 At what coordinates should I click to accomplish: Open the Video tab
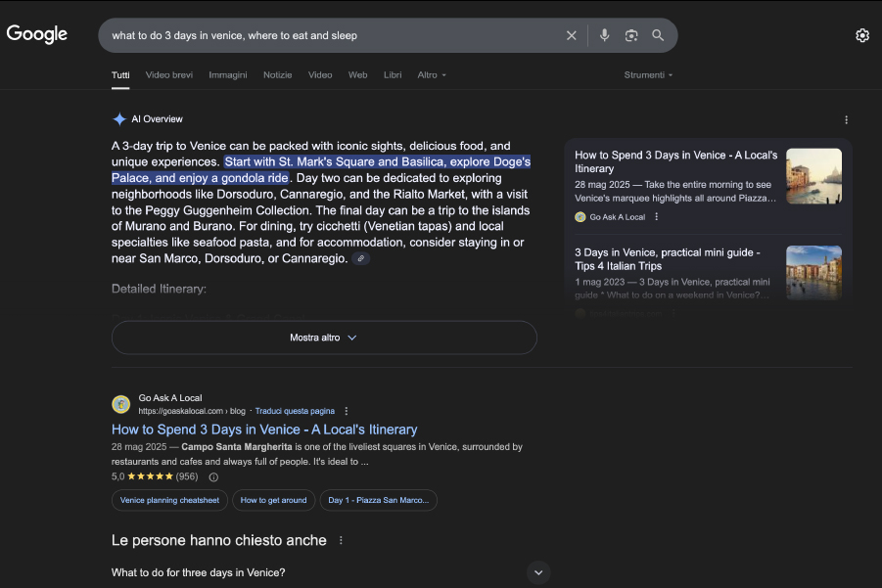point(320,74)
